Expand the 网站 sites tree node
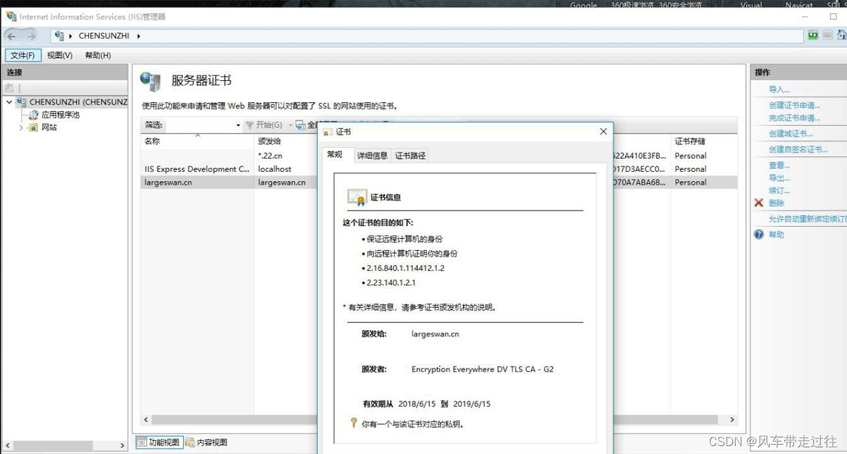 21,128
